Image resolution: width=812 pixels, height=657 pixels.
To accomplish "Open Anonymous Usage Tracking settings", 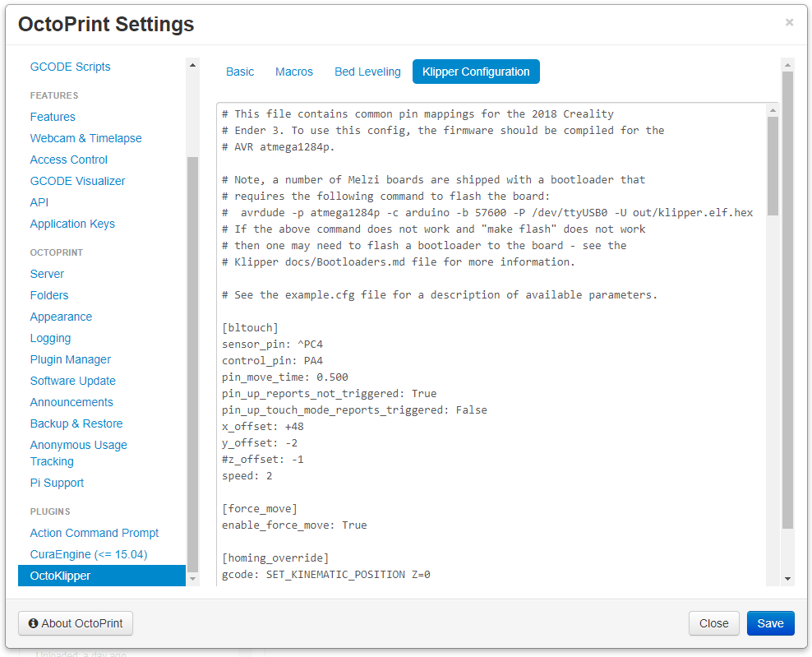I will [x=78, y=453].
